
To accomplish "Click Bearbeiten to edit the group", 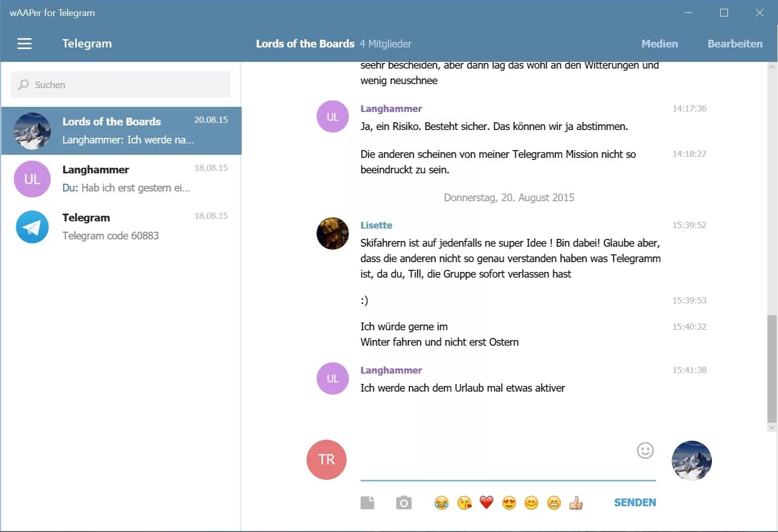I will click(735, 44).
